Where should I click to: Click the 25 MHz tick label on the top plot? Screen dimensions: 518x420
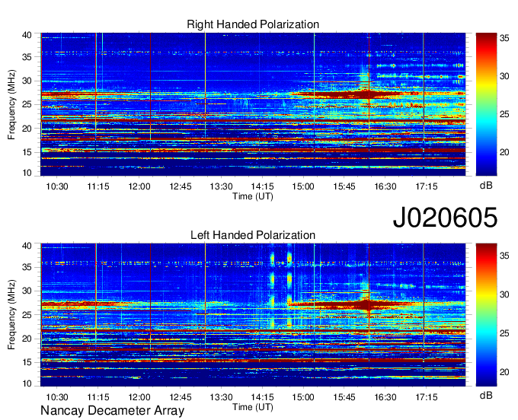27,104
